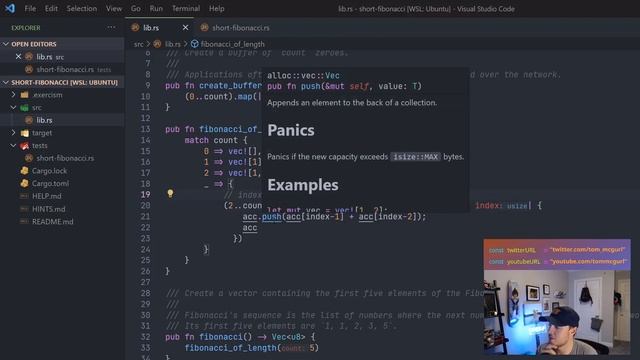Screen dimensions: 640x360
Task: Click the Cargo.lock file icon
Action: (x=24, y=171)
